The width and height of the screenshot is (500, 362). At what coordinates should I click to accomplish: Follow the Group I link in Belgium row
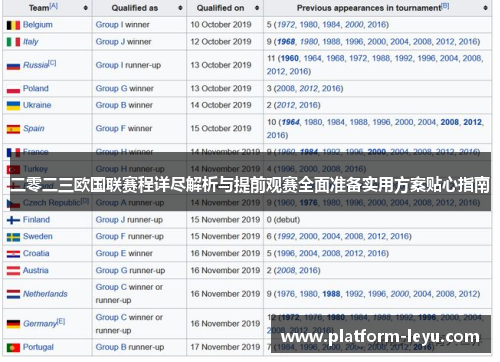(109, 25)
